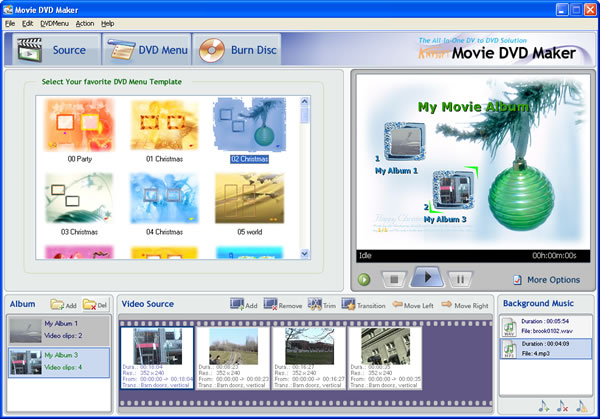
Task: Remove background music with note-x icon
Action: [562, 406]
